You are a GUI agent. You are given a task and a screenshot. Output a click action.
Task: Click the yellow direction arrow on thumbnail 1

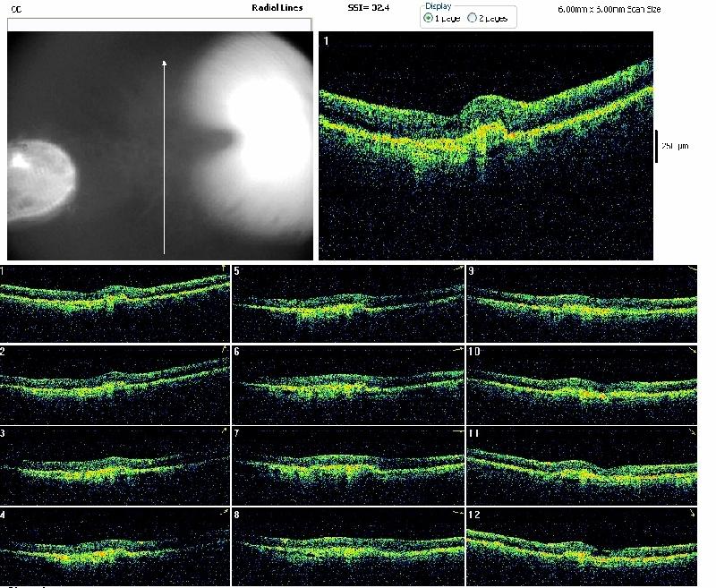[x=223, y=268]
